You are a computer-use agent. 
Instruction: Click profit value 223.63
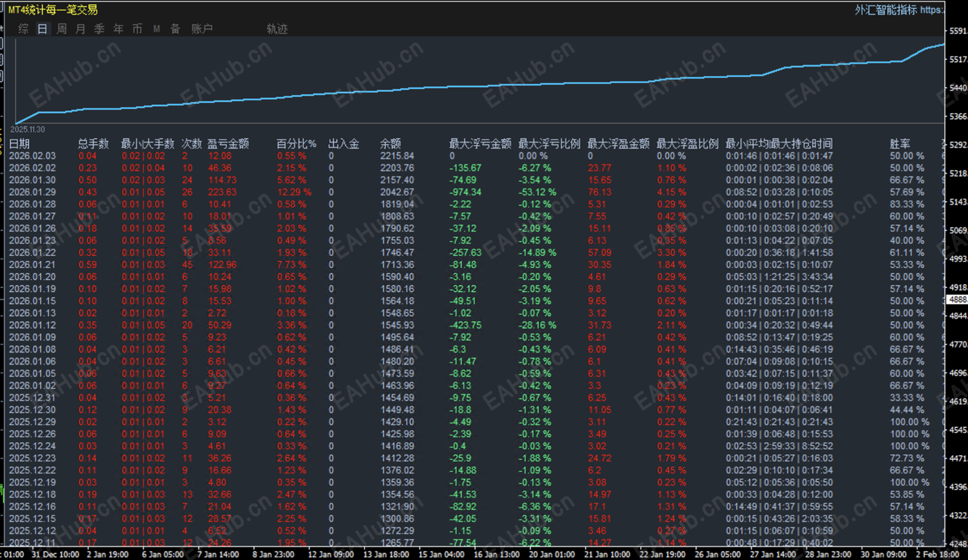(x=223, y=192)
